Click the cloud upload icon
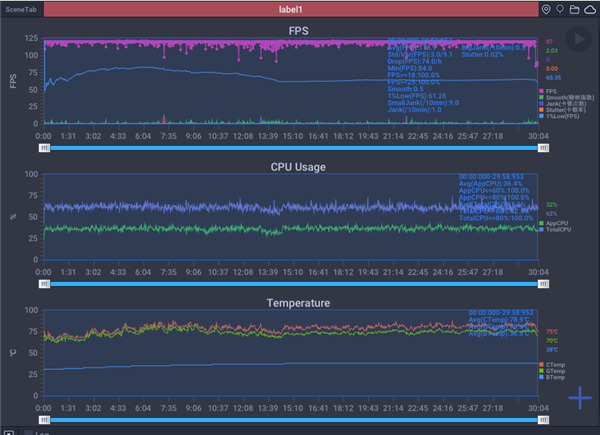Screen dimensions: 600x435 click(x=590, y=9)
